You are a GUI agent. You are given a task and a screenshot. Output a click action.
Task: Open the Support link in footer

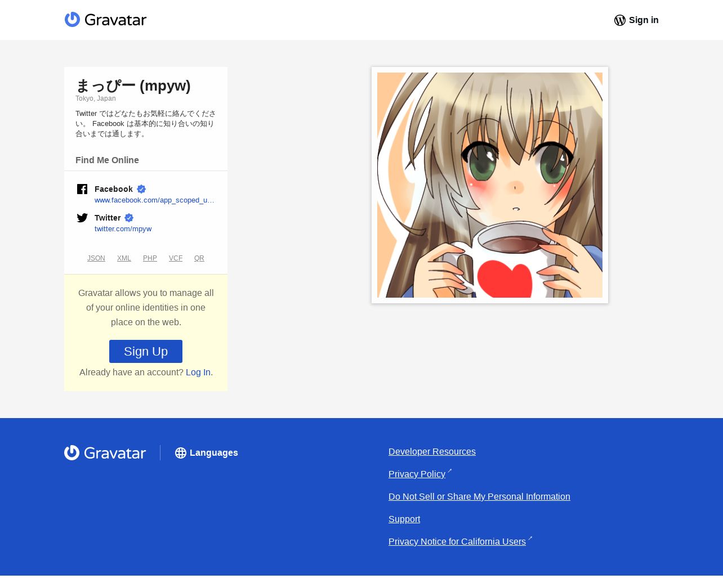(404, 519)
